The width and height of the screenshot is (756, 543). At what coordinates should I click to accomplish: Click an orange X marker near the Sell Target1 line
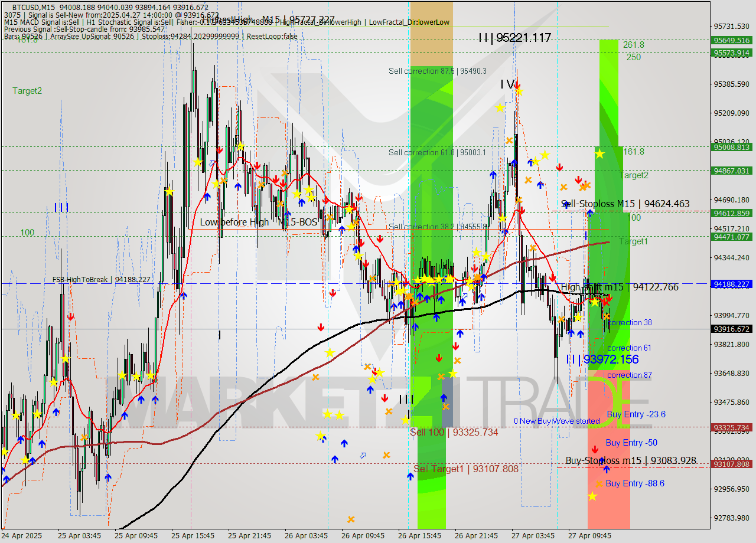[x=386, y=455]
